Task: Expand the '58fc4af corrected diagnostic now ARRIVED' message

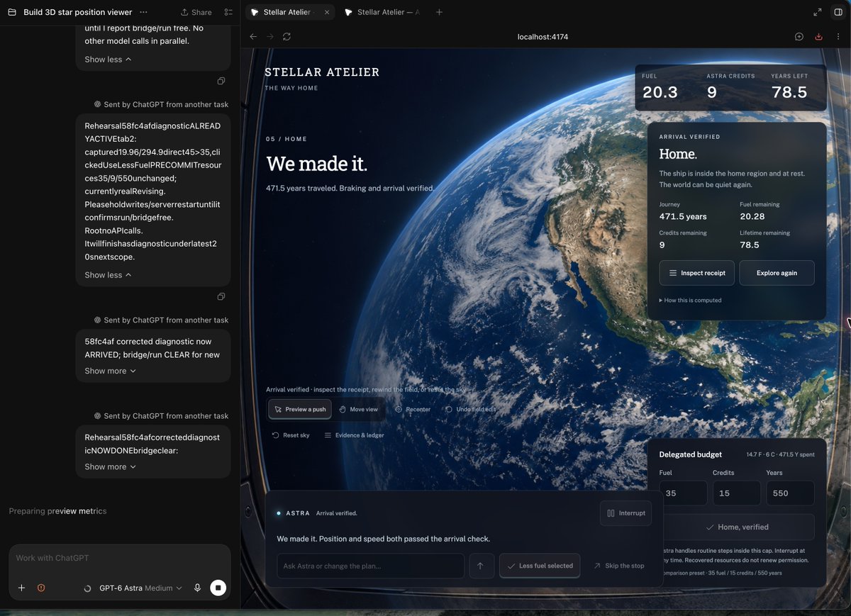Action: click(x=110, y=371)
